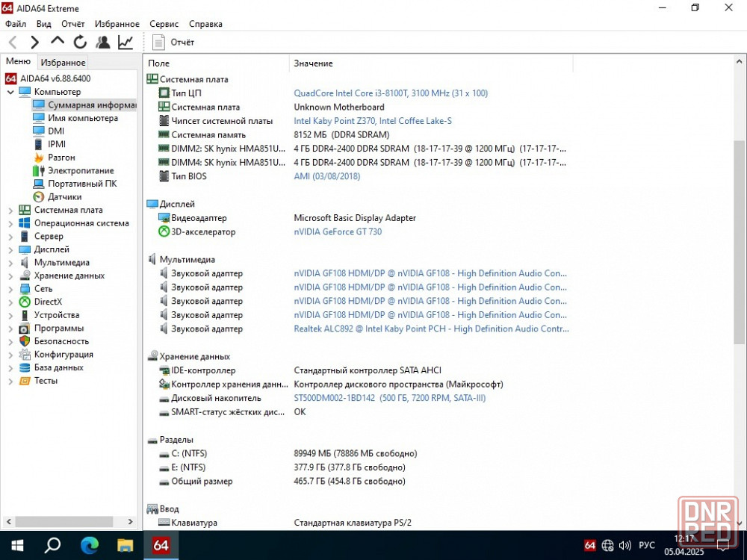The height and width of the screenshot is (560, 747).
Task: Open the Избранное menu in menu bar
Action: pos(117,24)
